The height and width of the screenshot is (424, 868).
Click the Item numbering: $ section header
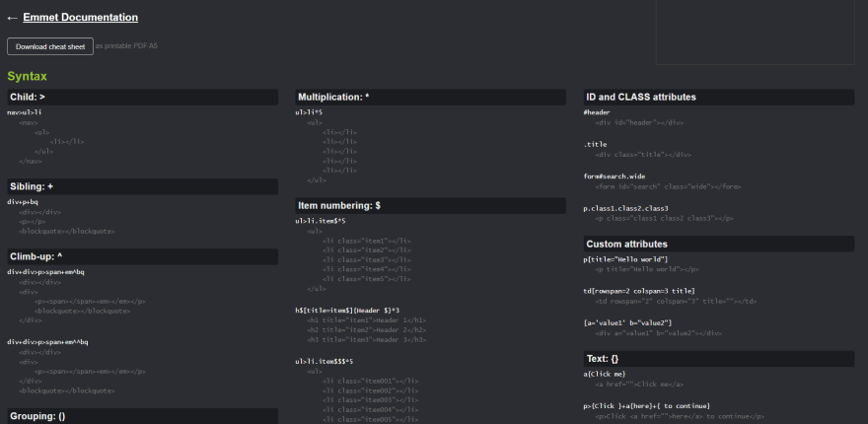point(339,205)
